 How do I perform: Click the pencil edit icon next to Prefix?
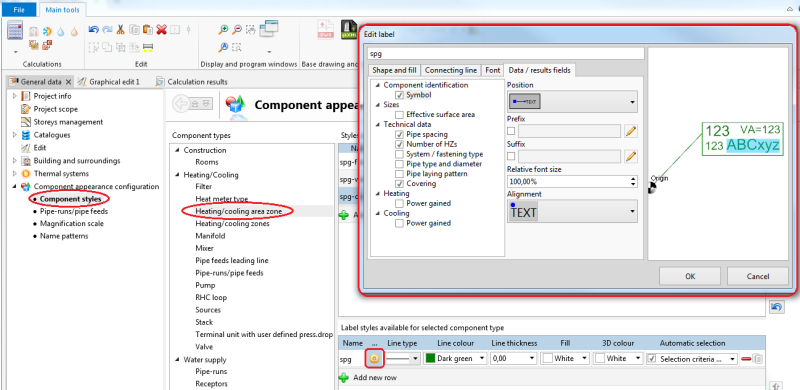[x=631, y=131]
